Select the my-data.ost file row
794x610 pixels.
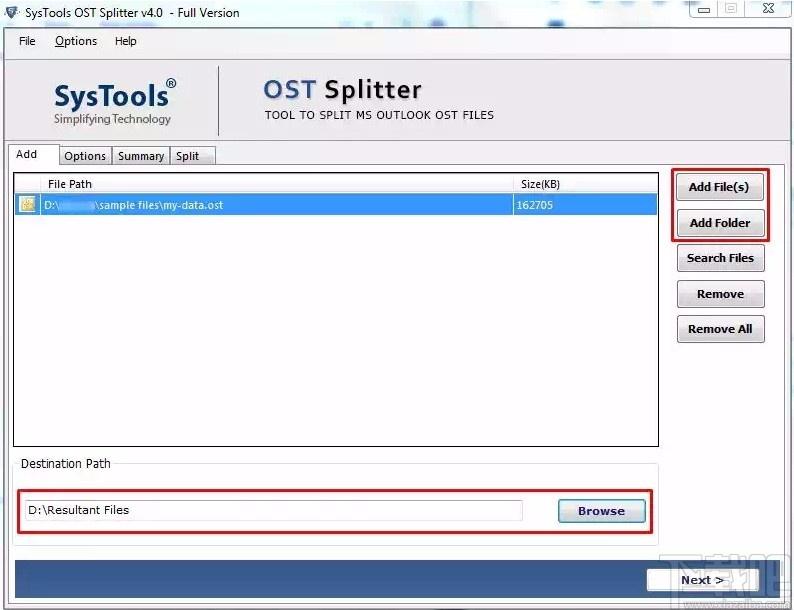click(336, 205)
